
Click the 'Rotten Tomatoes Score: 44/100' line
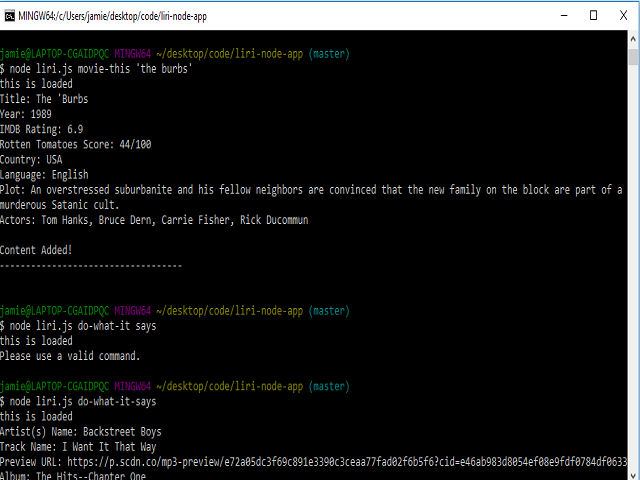click(76, 144)
